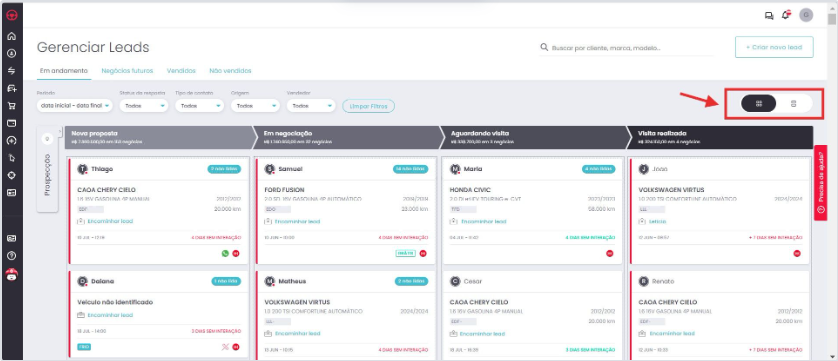The width and height of the screenshot is (838, 361).
Task: Click the magnifier icon in the search field
Action: coord(544,47)
